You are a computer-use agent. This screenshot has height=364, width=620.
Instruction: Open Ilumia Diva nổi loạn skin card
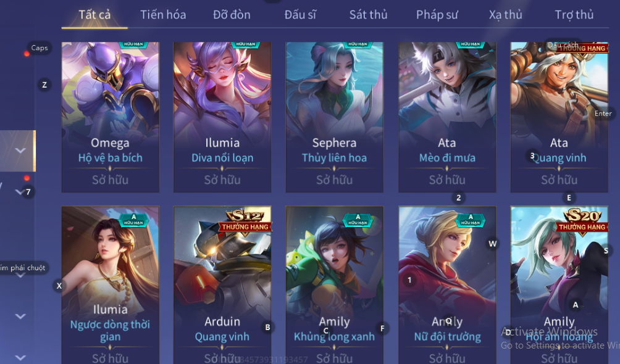tap(222, 117)
